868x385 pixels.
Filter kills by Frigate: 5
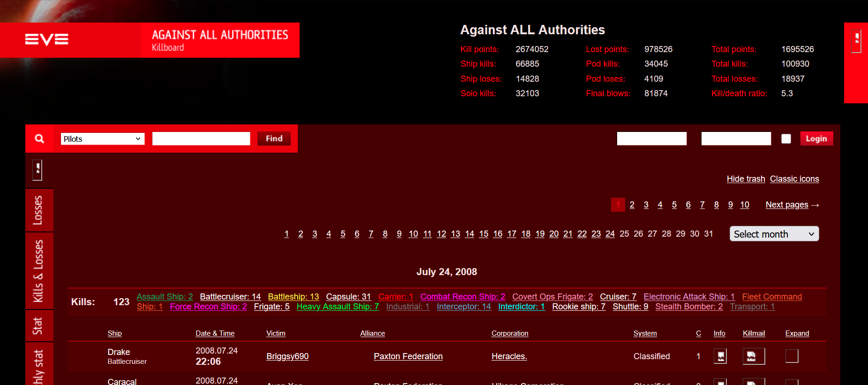coord(272,307)
